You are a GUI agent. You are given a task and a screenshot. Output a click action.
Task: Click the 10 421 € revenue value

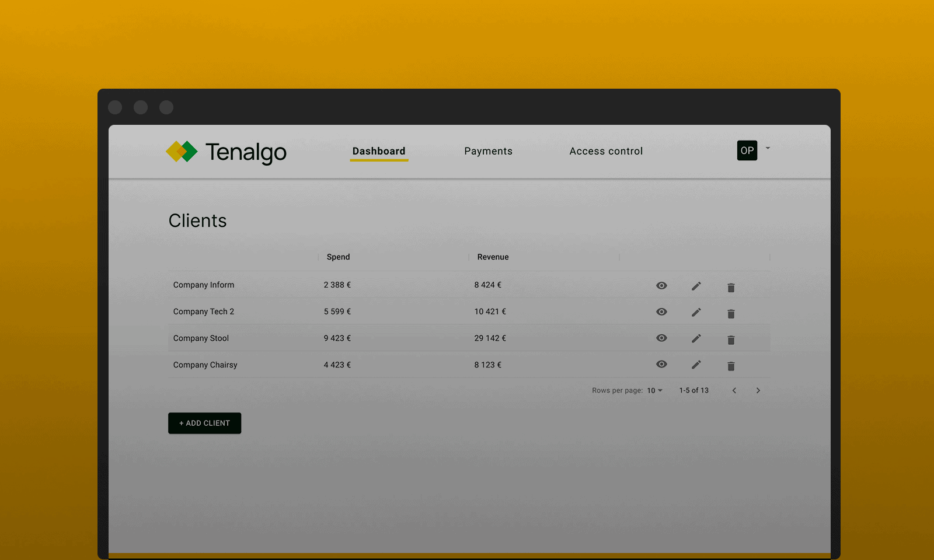pos(490,311)
